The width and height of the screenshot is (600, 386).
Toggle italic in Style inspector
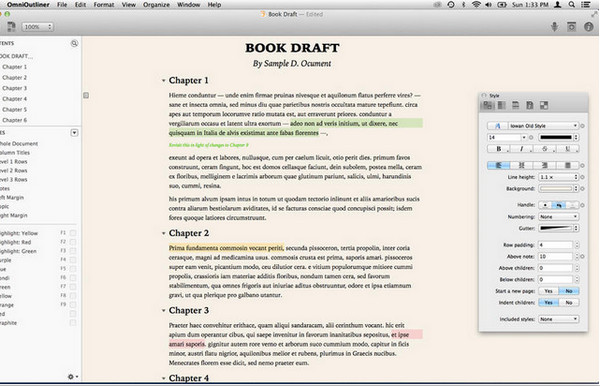point(521,149)
